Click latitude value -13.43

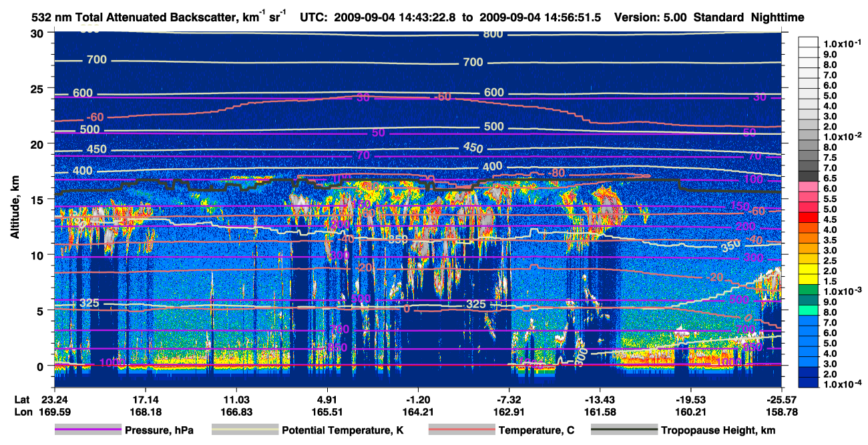click(600, 399)
